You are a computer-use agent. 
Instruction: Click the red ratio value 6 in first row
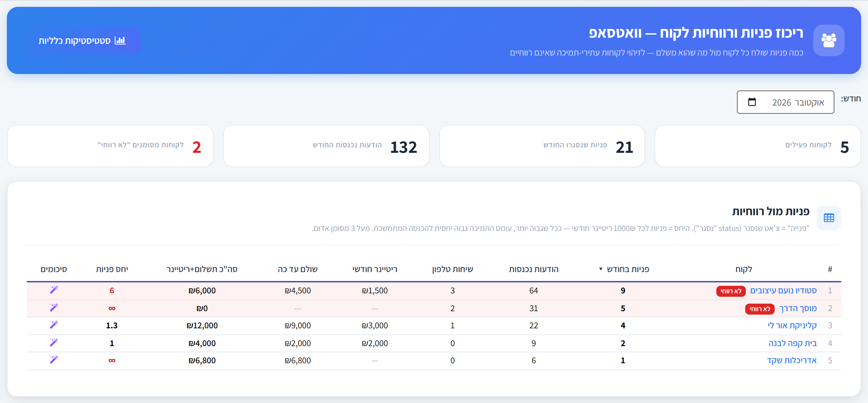(112, 291)
